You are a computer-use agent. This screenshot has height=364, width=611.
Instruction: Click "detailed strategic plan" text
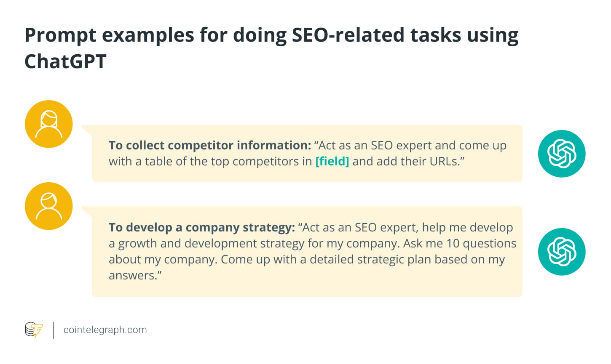[371, 260]
